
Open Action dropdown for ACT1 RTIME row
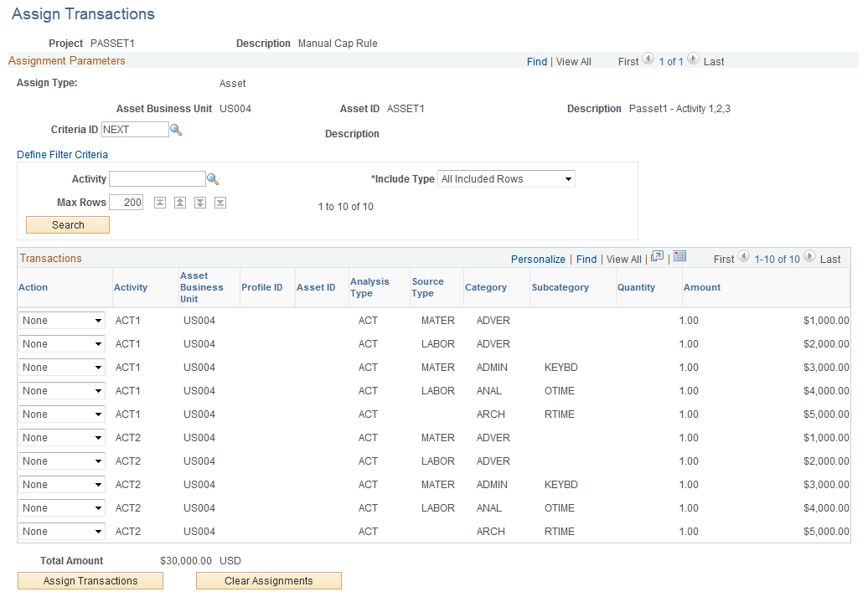[x=61, y=414]
